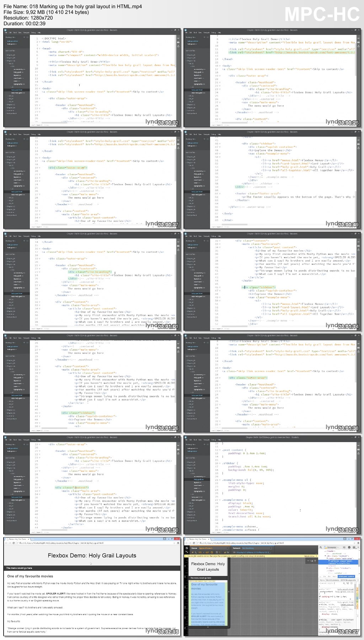This screenshot has width=364, height=640.
Task: Click 'Never show' link in 00:02:27 thumbnail
Action: coord(309,556)
